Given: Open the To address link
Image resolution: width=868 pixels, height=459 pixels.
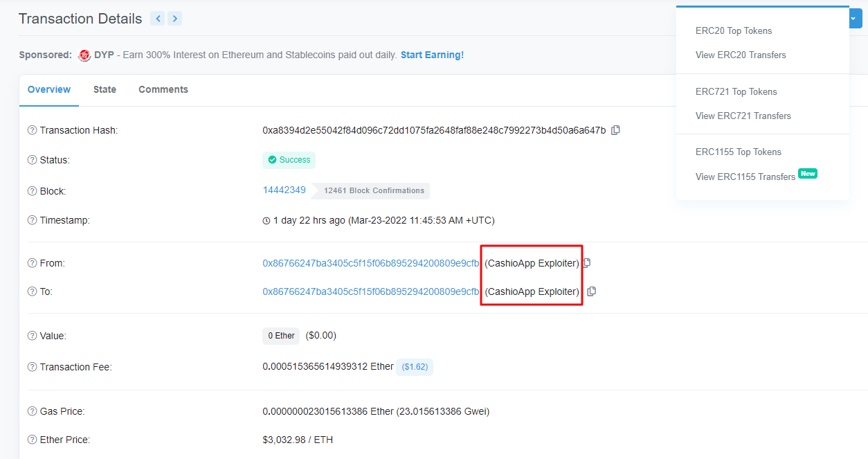Looking at the screenshot, I should tap(371, 291).
